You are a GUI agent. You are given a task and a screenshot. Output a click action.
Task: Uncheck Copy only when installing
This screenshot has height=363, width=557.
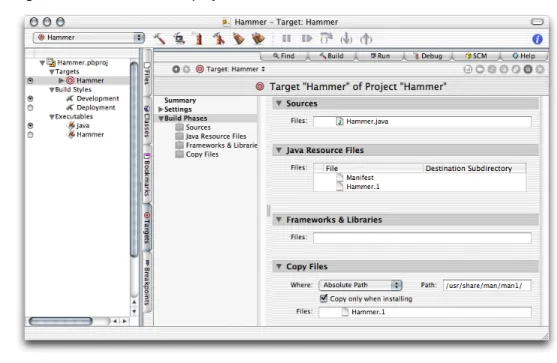(x=323, y=298)
